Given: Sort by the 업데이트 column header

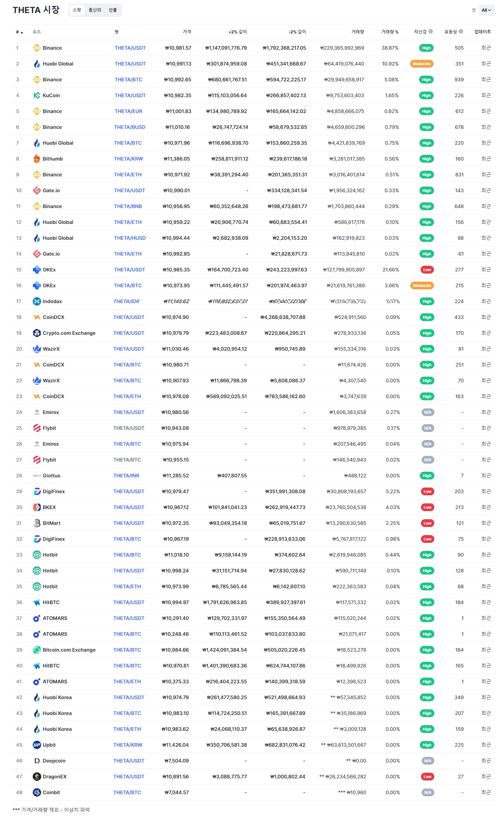Looking at the screenshot, I should 483,32.
